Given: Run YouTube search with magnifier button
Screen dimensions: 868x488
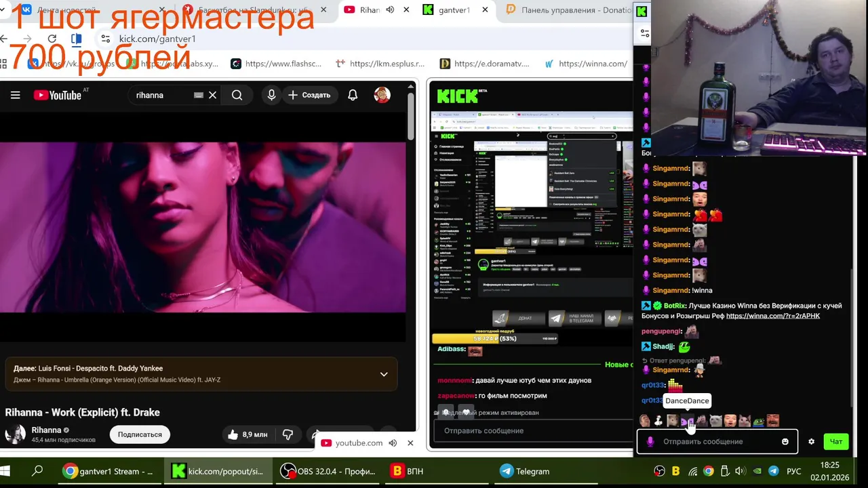Looking at the screenshot, I should (237, 95).
